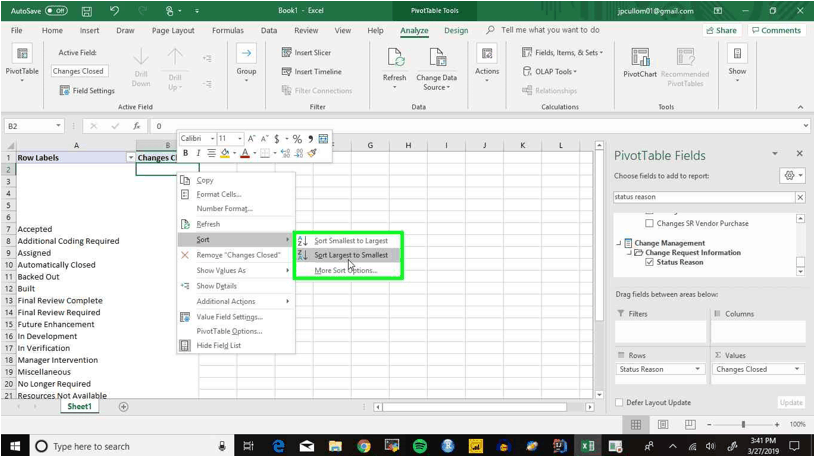Expand the OLAP Tools menu

pos(550,72)
